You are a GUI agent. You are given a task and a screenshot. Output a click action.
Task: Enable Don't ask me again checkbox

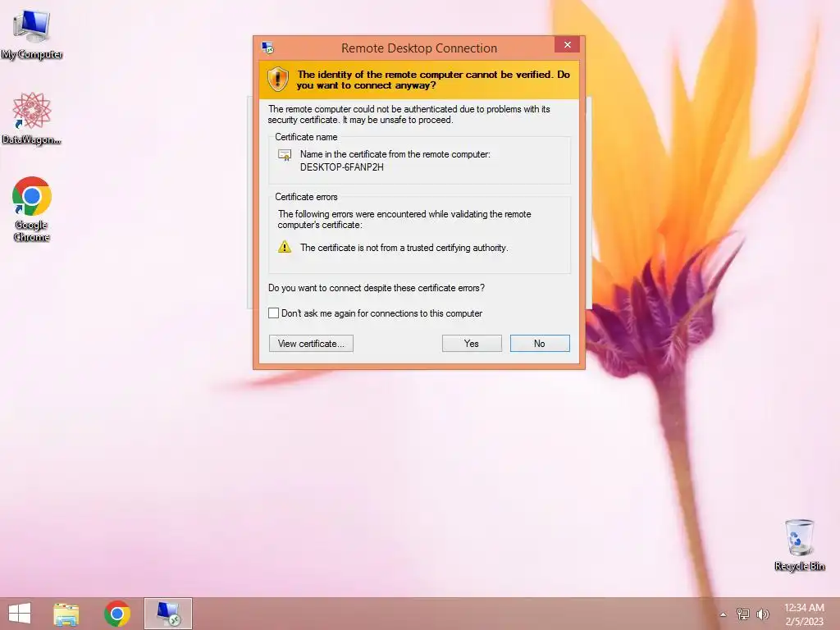coord(274,313)
